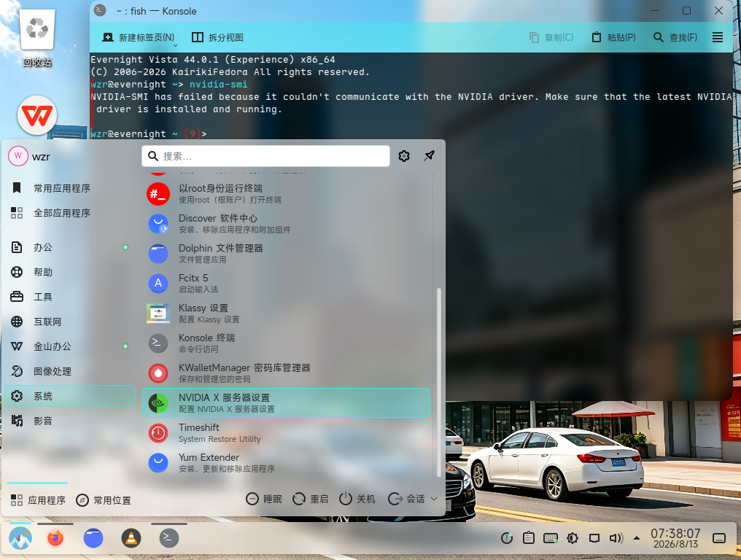Launch Konsole 终端 from the app list

[x=285, y=343]
